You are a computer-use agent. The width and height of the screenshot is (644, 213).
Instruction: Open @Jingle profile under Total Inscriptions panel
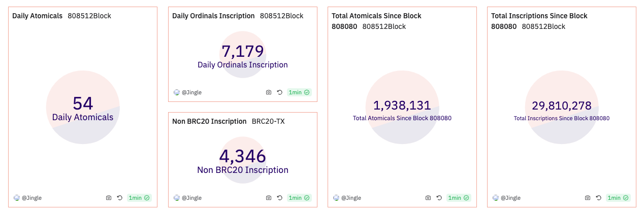(x=510, y=198)
